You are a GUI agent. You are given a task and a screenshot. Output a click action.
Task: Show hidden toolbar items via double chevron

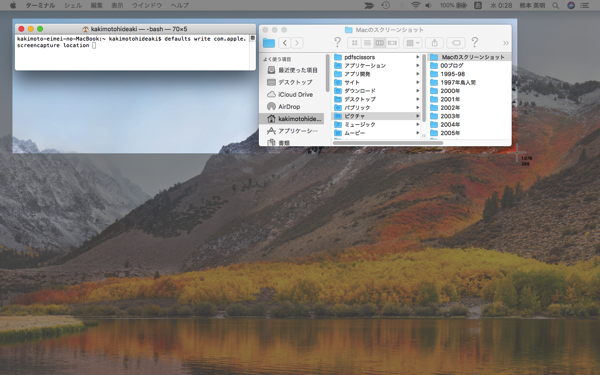506,43
